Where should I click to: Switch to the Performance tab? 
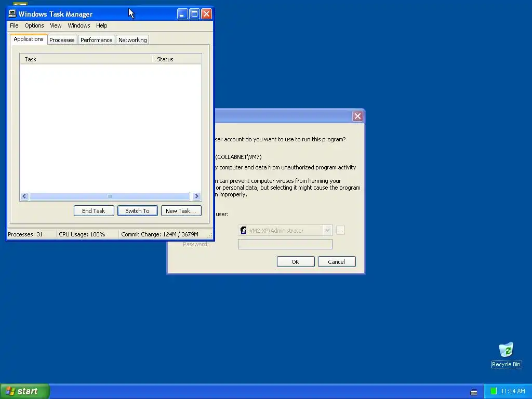96,40
